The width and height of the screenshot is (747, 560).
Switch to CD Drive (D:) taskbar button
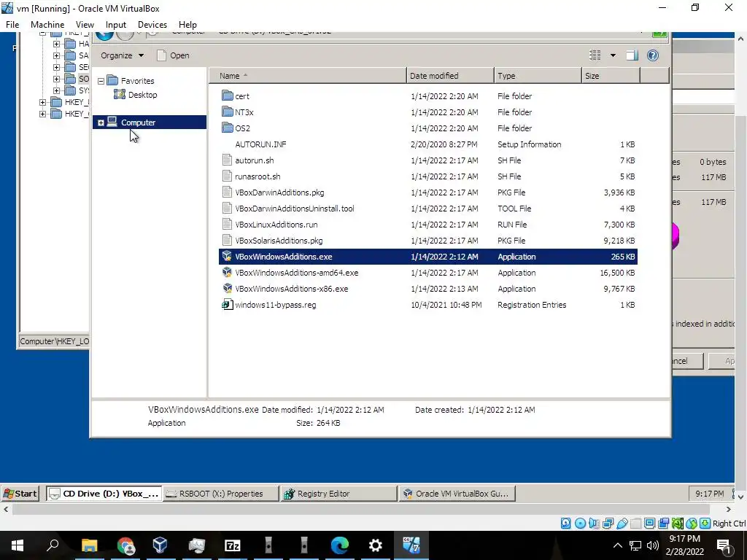[104, 494]
